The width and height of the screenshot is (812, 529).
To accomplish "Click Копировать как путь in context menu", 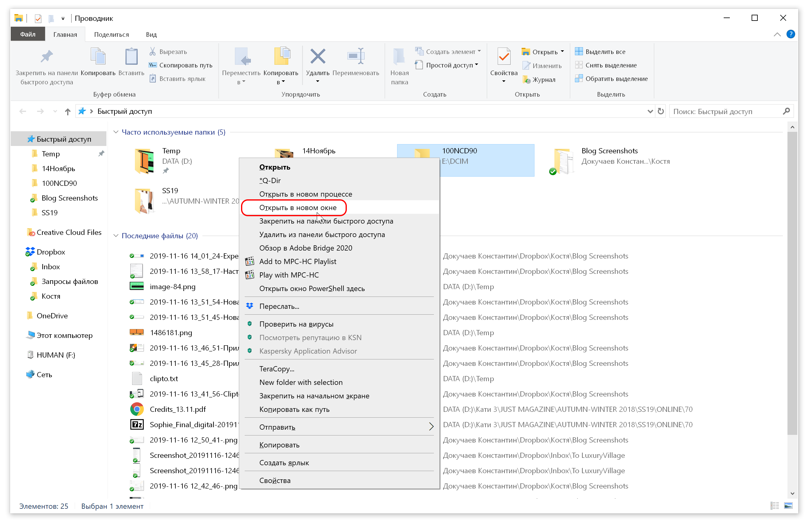I will 294,409.
